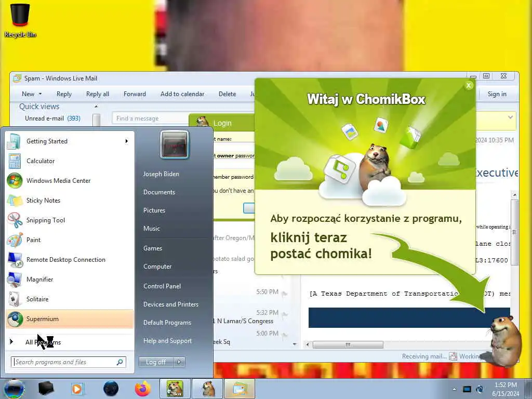
Task: Open the black box taskbar icon
Action: pyautogui.click(x=46, y=389)
